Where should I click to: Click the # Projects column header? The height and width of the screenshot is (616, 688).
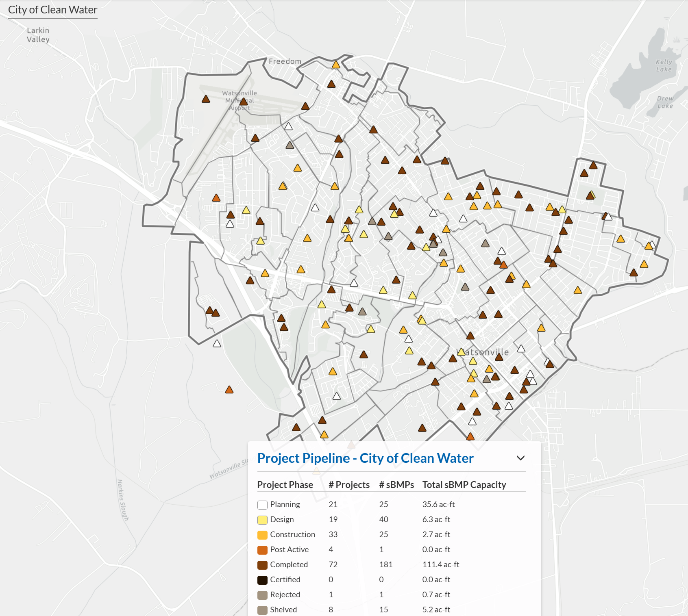349,485
